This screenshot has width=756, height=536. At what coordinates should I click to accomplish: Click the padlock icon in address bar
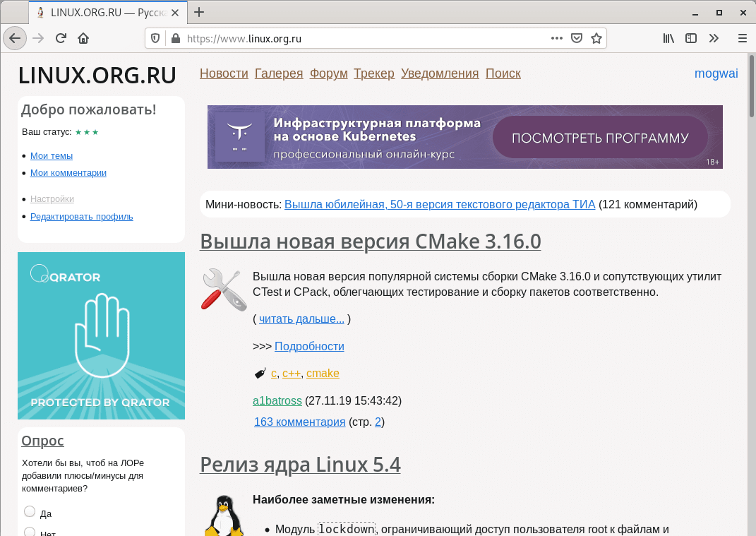pos(176,38)
